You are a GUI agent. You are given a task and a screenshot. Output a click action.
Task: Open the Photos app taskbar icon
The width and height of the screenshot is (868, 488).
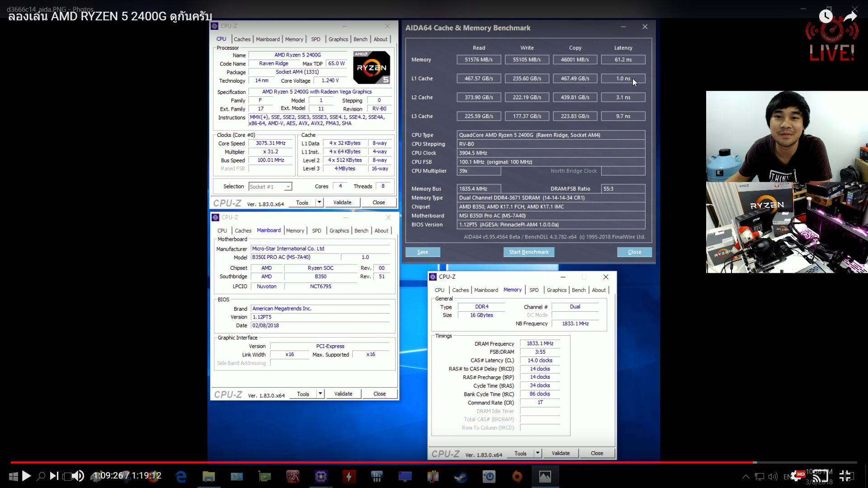(545, 476)
